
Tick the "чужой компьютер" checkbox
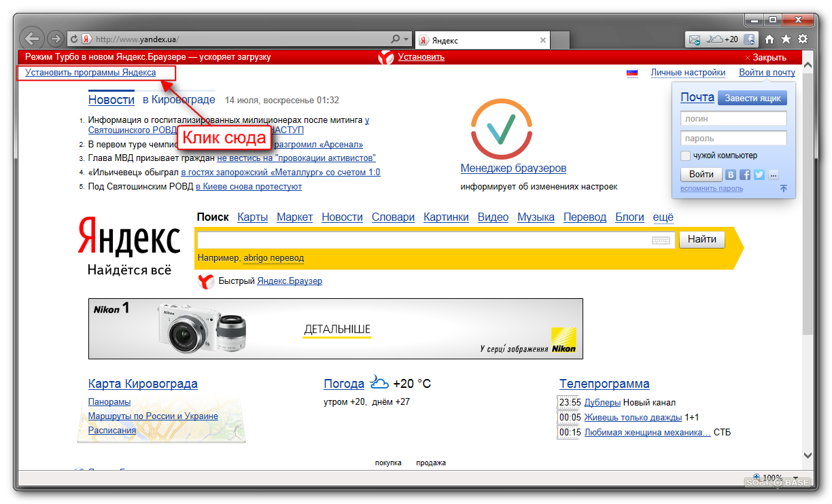click(x=686, y=156)
